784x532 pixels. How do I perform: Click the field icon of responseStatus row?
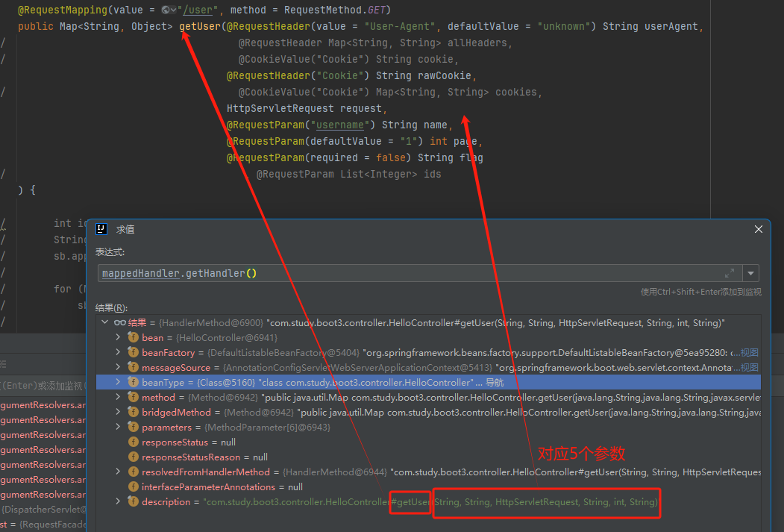tap(133, 442)
